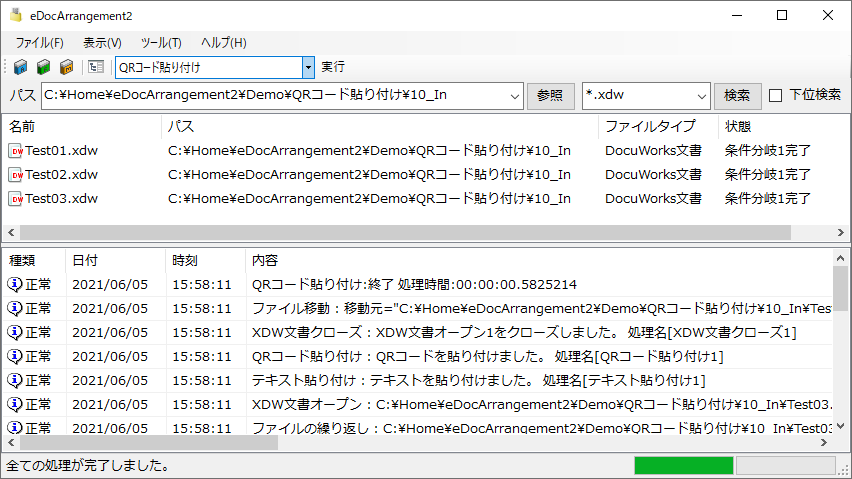Image resolution: width=852 pixels, height=479 pixels.
Task: Click info icon on ファイルの繰り返し log row
Action: pos(15,427)
